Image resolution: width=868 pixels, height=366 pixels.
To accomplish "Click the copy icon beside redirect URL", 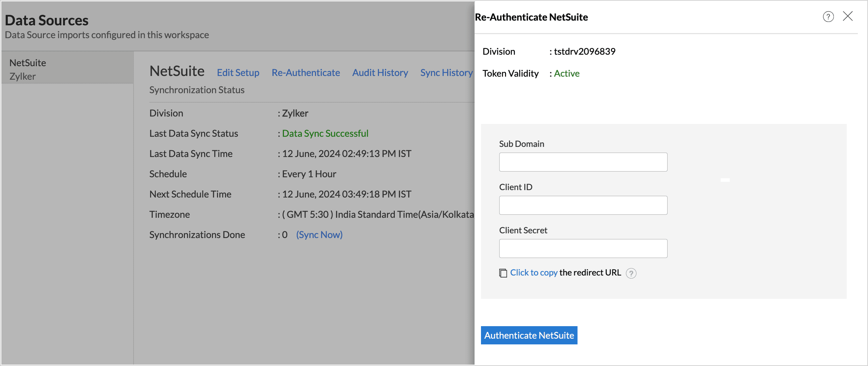I will tap(503, 273).
